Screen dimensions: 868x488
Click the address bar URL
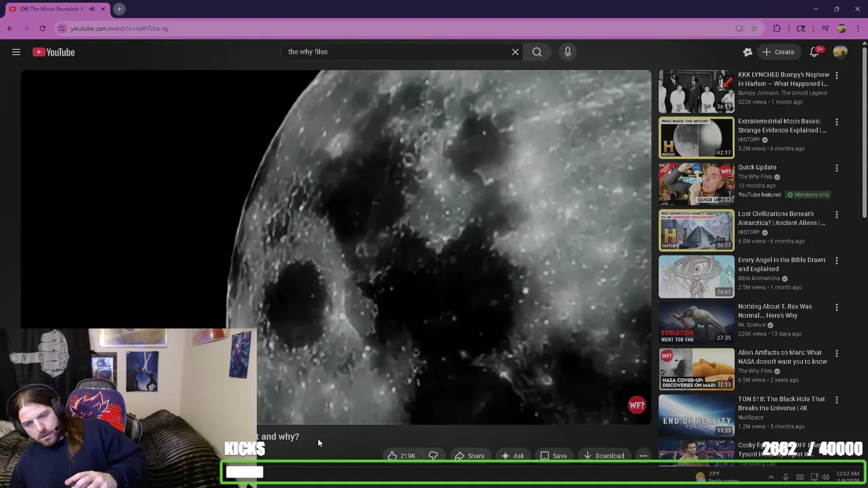click(x=119, y=28)
